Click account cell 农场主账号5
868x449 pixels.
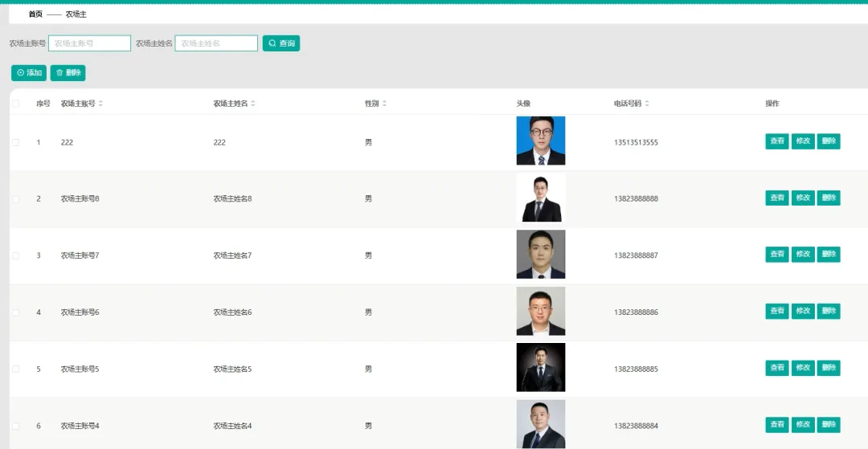coord(80,369)
